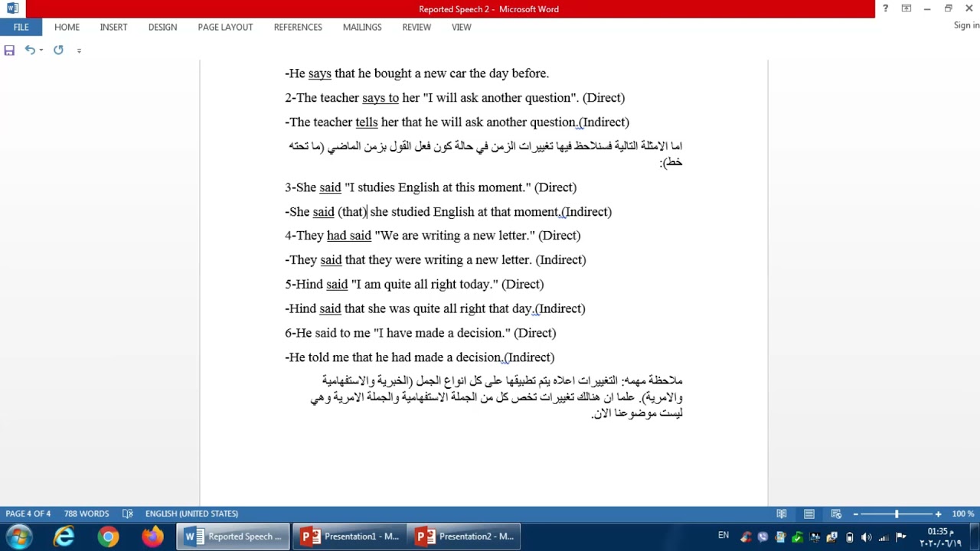
Task: Click the 100 % zoom level
Action: point(962,514)
